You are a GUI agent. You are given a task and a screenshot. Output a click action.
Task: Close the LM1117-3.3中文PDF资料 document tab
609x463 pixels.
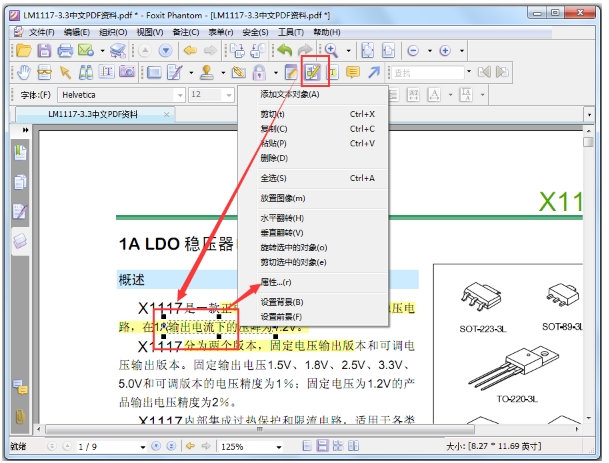coord(166,115)
